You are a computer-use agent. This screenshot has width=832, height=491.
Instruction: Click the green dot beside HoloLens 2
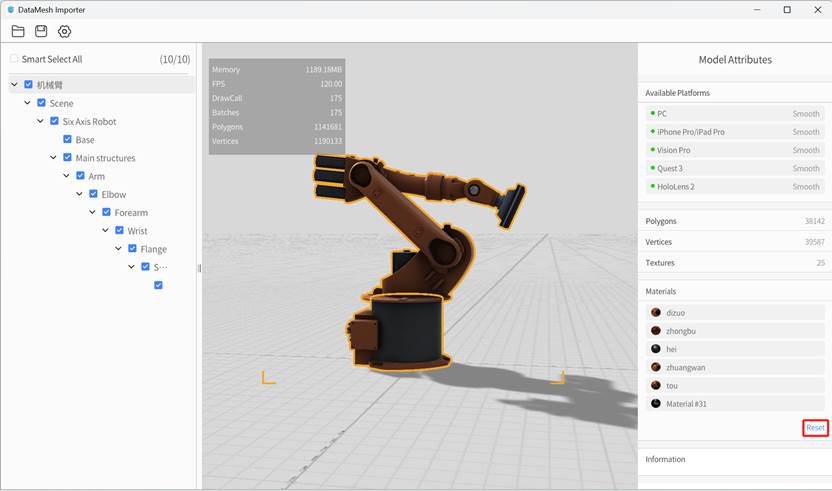[x=652, y=186]
